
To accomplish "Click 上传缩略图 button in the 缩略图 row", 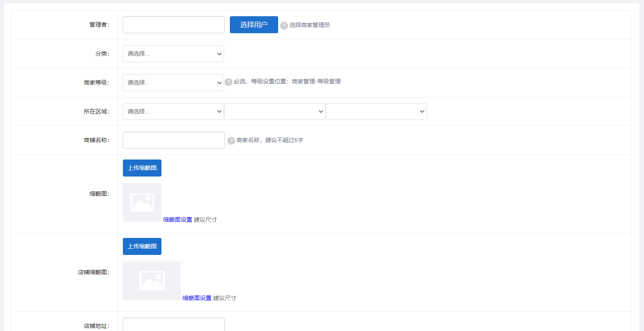I will (142, 168).
